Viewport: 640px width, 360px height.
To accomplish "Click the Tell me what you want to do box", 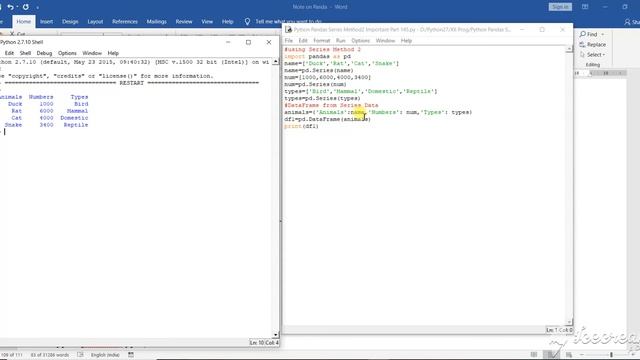I will pyautogui.click(x=288, y=22).
